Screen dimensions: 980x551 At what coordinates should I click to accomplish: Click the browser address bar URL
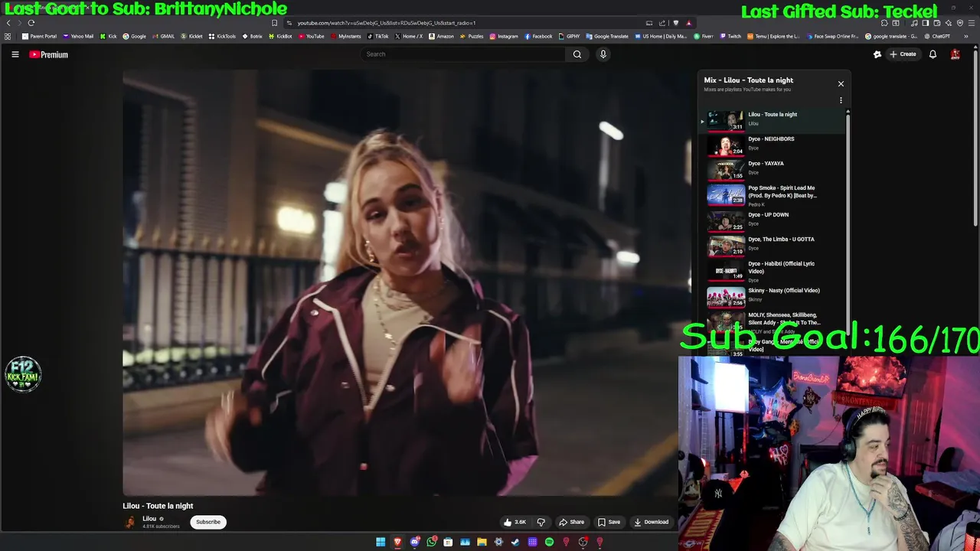click(387, 23)
